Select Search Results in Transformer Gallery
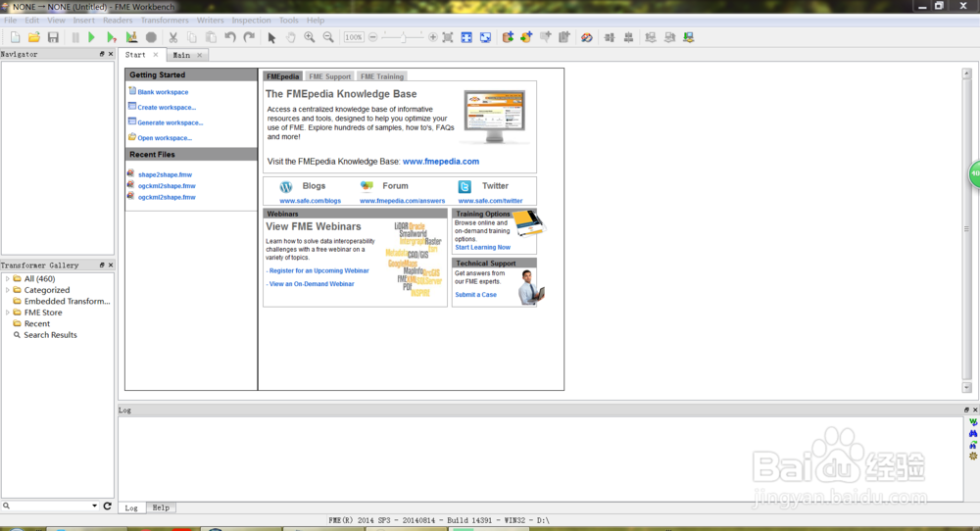Viewport: 980px width, 531px height. pyautogui.click(x=50, y=335)
